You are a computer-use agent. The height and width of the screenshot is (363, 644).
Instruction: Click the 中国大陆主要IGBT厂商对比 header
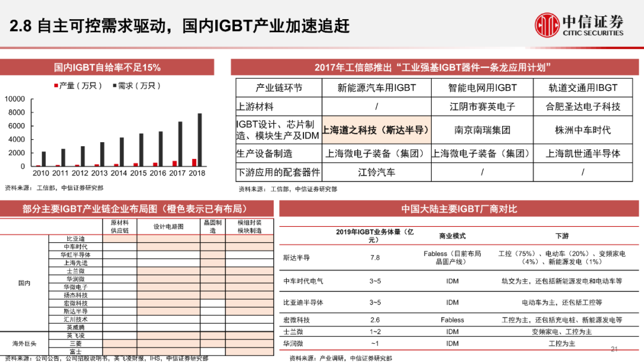coord(459,209)
